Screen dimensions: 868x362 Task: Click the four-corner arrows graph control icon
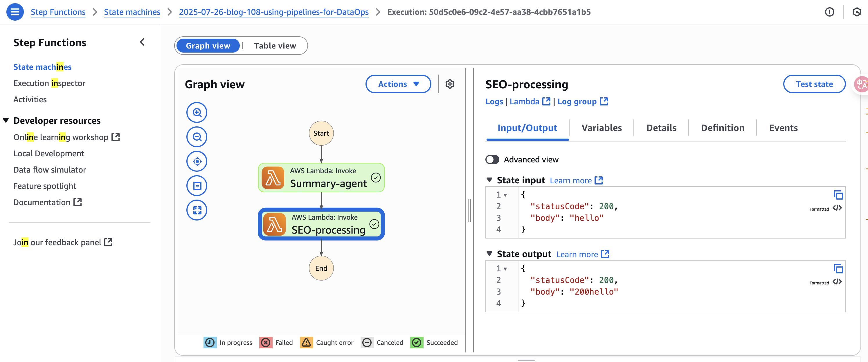197,210
